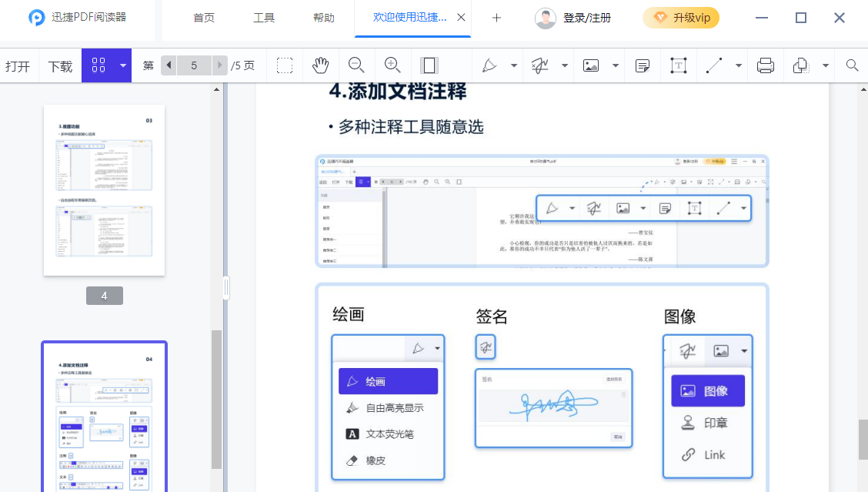Toggle the page layout view icon
Screen dimensions: 868x492
pyautogui.click(x=429, y=65)
